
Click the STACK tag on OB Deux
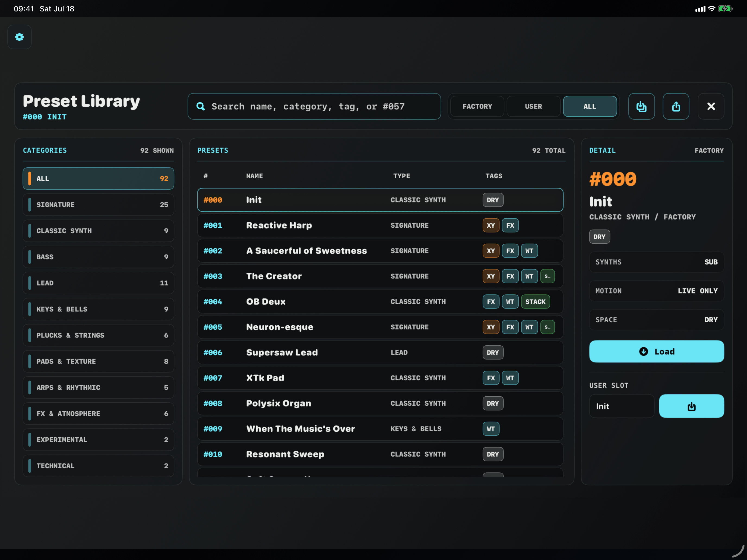535,301
